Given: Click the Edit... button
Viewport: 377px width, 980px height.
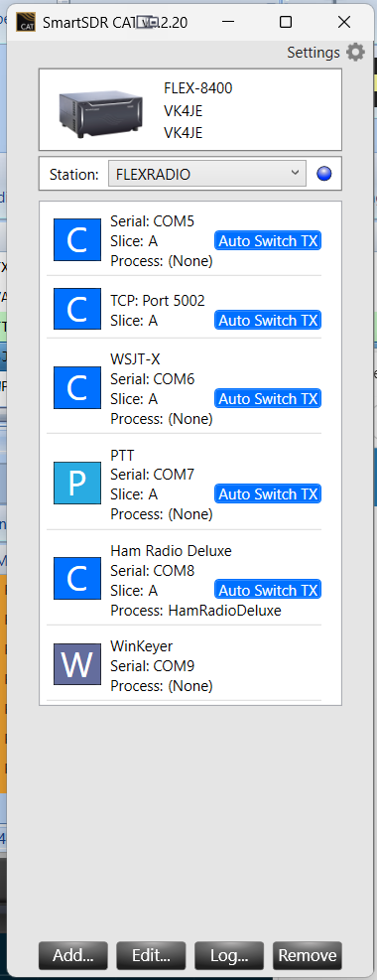Looking at the screenshot, I should pos(151,955).
